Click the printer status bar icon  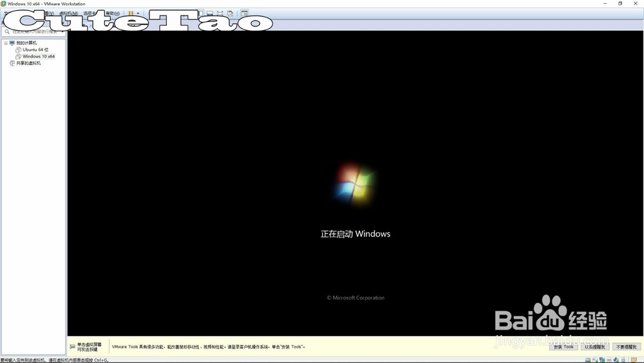(x=609, y=360)
